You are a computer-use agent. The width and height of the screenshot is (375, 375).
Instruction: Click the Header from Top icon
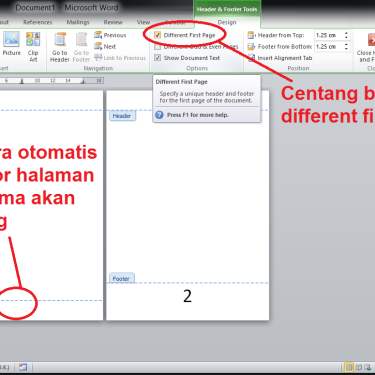[x=251, y=35]
